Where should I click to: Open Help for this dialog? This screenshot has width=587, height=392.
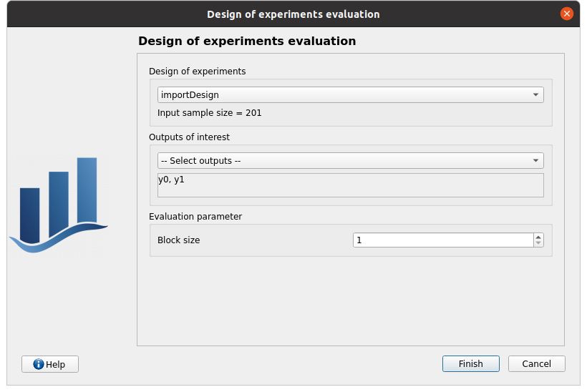click(x=50, y=364)
